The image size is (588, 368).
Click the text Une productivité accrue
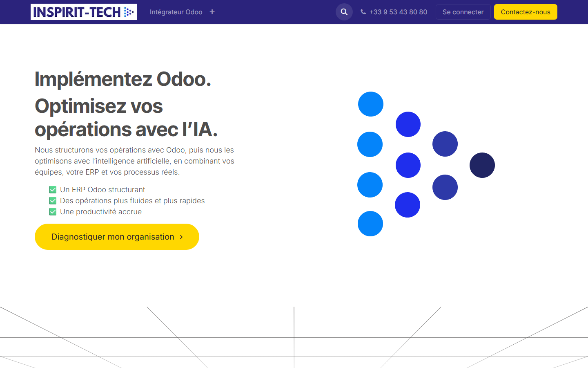click(x=101, y=212)
